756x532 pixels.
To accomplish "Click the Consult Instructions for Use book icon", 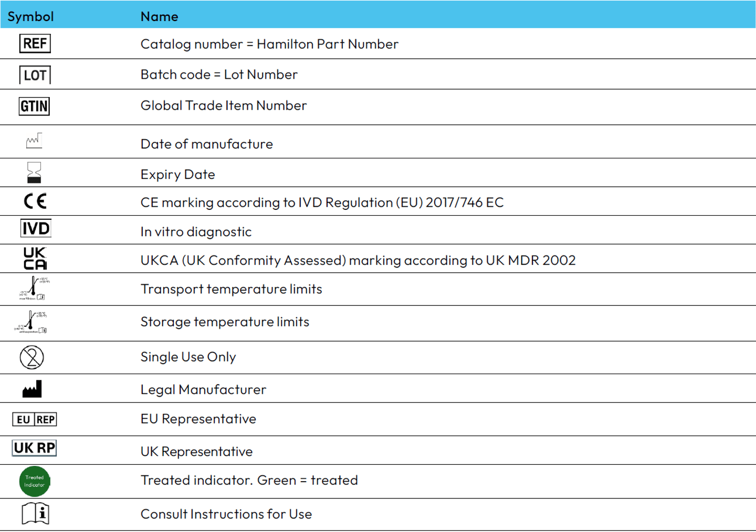I will (x=35, y=514).
